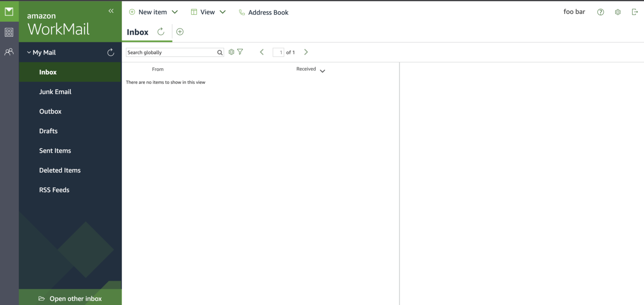644x305 pixels.
Task: Sign out using the logout icon
Action: (635, 12)
